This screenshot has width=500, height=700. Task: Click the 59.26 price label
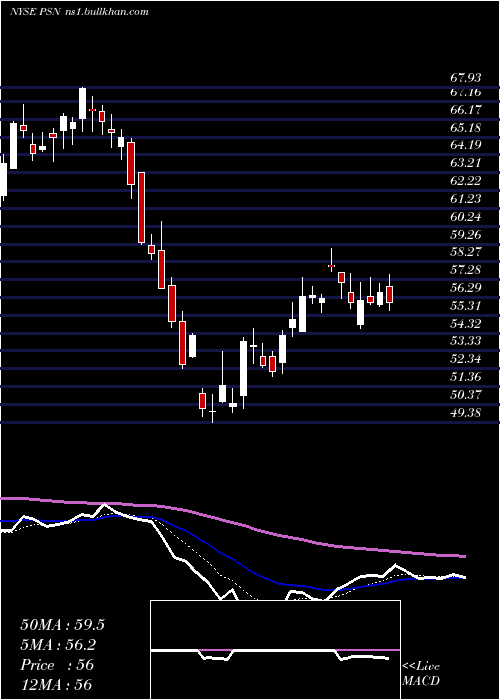tap(466, 234)
